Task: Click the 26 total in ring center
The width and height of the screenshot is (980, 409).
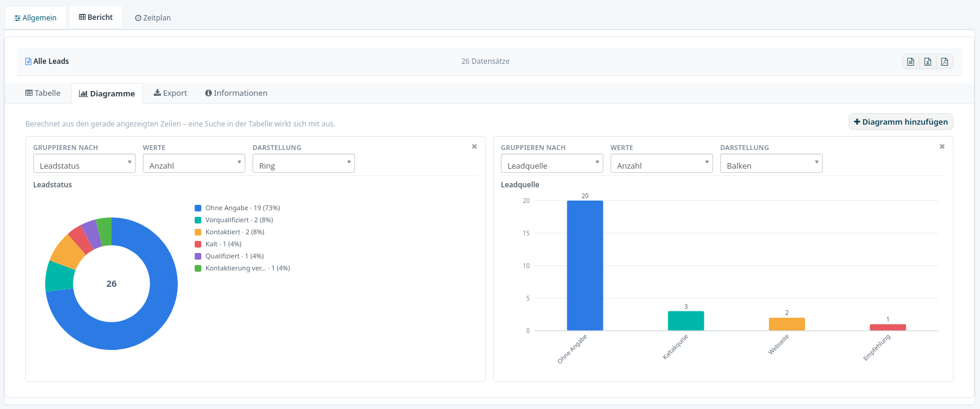Action: click(112, 284)
